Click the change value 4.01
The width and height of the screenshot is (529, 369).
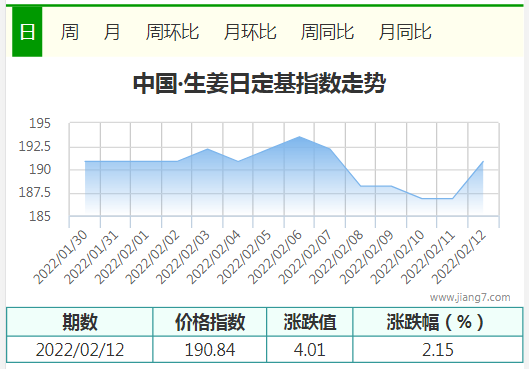(310, 350)
